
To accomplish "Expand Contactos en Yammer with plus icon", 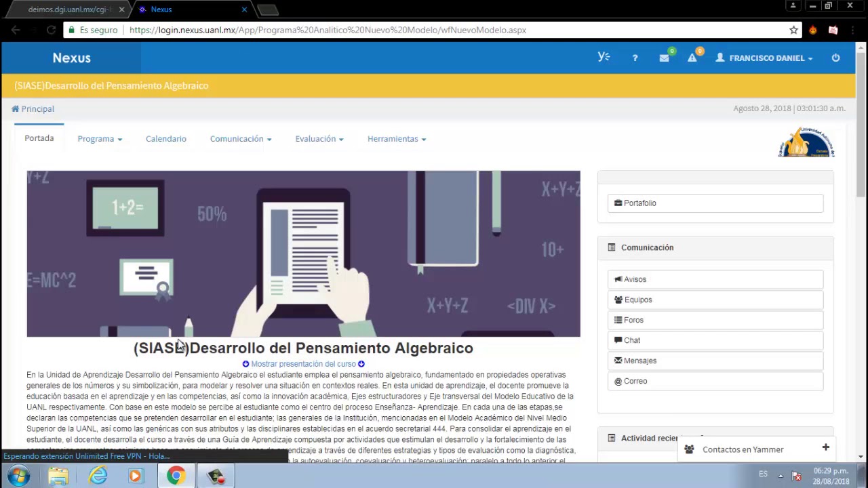I will pyautogui.click(x=825, y=447).
